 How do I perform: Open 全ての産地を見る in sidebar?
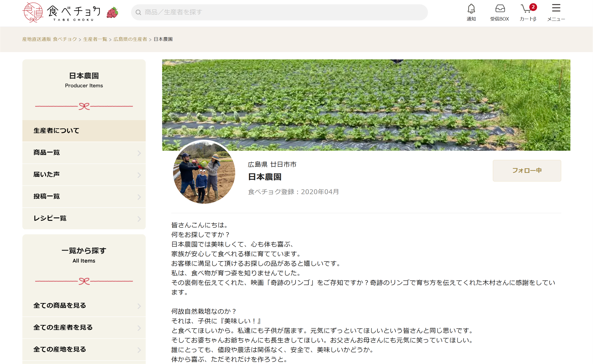coord(84,349)
